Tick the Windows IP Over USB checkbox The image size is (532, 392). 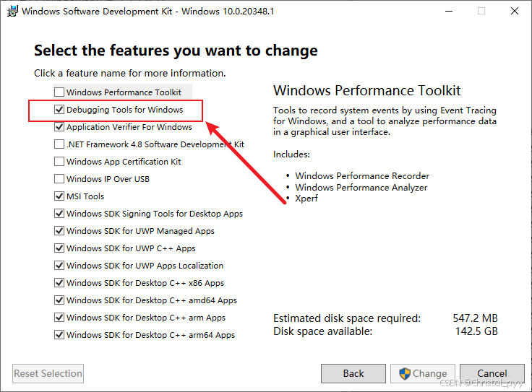59,179
